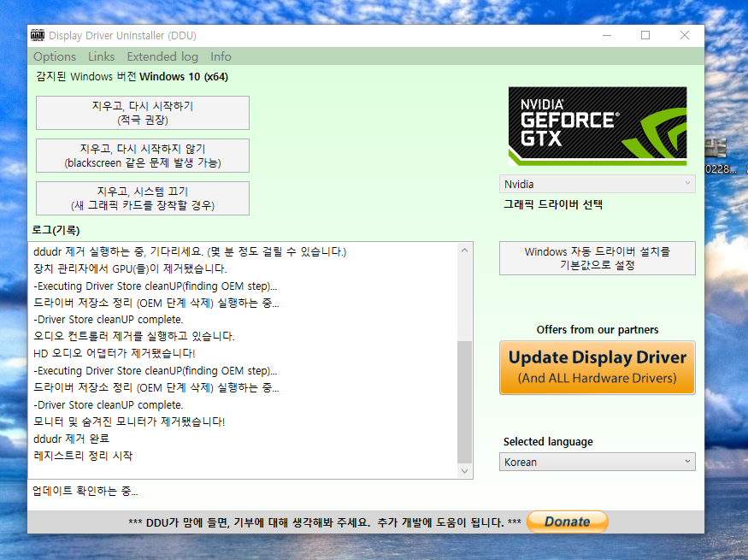Click the '감지된 Windows 버전 Windows 10 (x64)' label
The width and height of the screenshot is (748, 560).
pos(133,77)
